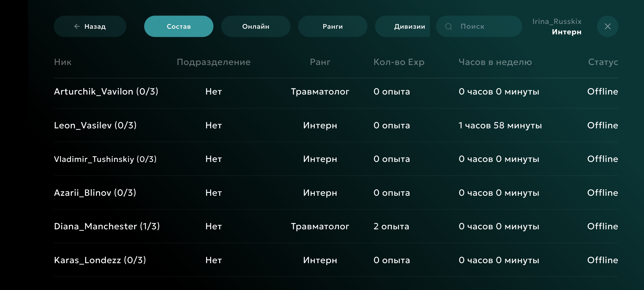
Task: Click the Часов в неделю header
Action: coord(495,62)
